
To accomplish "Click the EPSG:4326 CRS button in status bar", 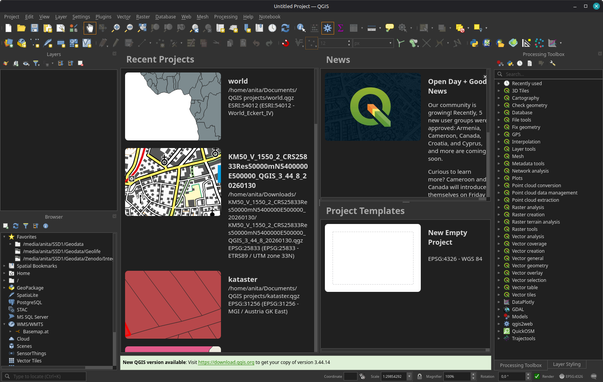I will tap(571, 376).
